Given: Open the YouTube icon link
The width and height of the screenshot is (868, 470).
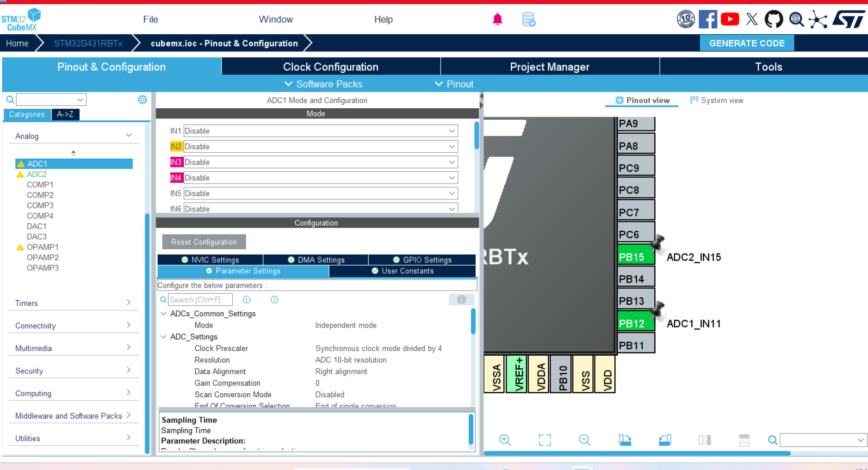Looking at the screenshot, I should tap(730, 19).
